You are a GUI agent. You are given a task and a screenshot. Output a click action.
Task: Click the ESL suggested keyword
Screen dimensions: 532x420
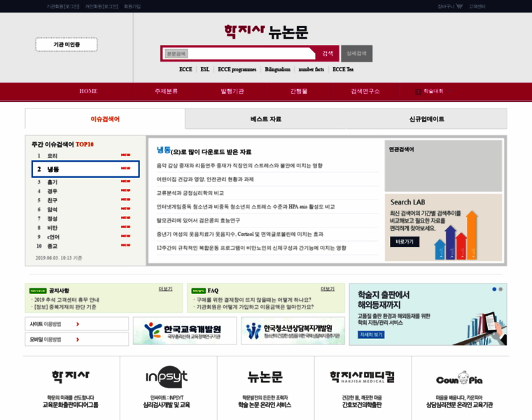204,69
